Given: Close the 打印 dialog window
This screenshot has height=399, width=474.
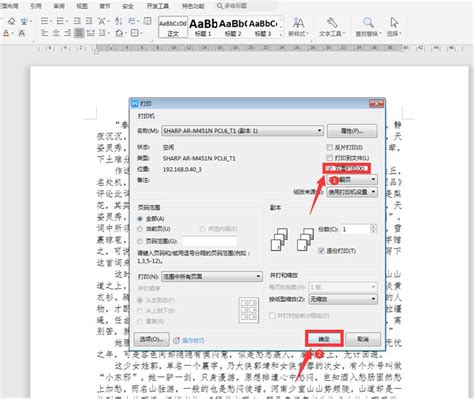Looking at the screenshot, I should (x=376, y=104).
